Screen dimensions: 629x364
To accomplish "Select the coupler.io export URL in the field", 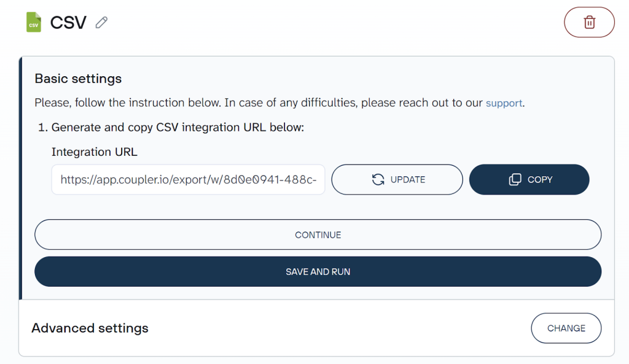I will click(x=188, y=179).
